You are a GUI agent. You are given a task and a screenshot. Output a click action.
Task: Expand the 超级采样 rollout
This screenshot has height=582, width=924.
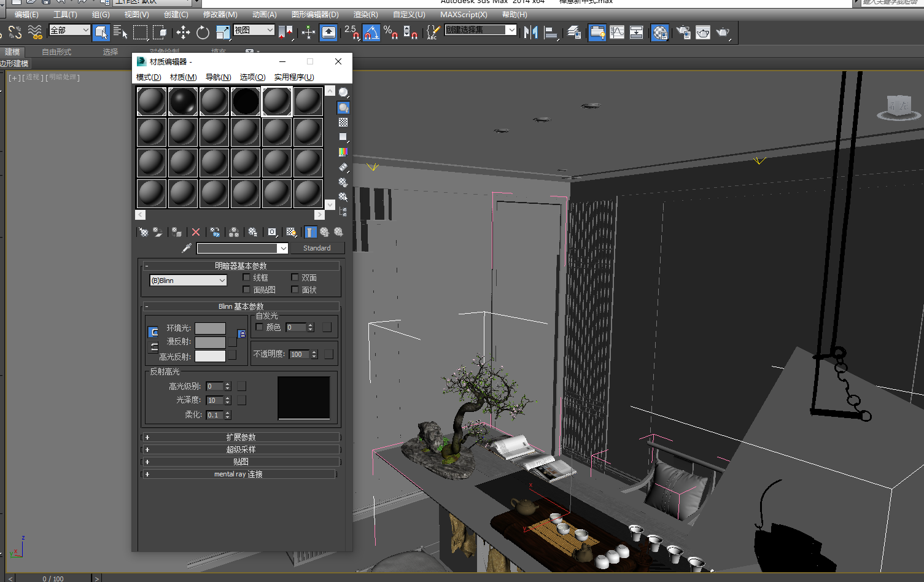point(241,449)
